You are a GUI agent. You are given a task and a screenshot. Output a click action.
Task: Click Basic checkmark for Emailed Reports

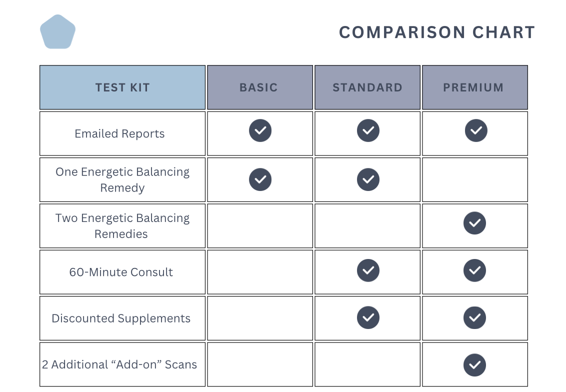(260, 131)
